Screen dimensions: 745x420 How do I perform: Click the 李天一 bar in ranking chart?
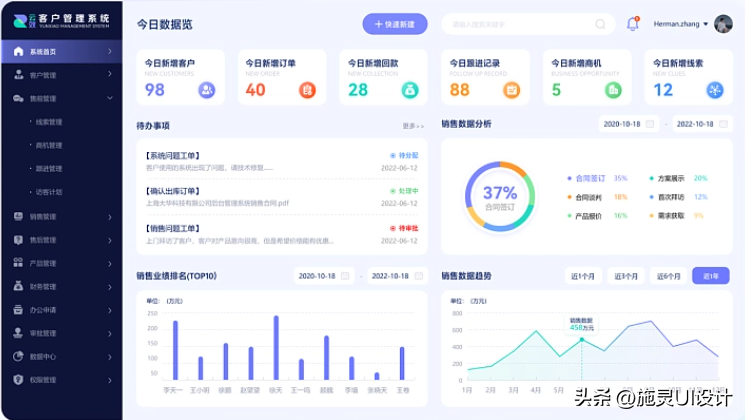coord(175,350)
